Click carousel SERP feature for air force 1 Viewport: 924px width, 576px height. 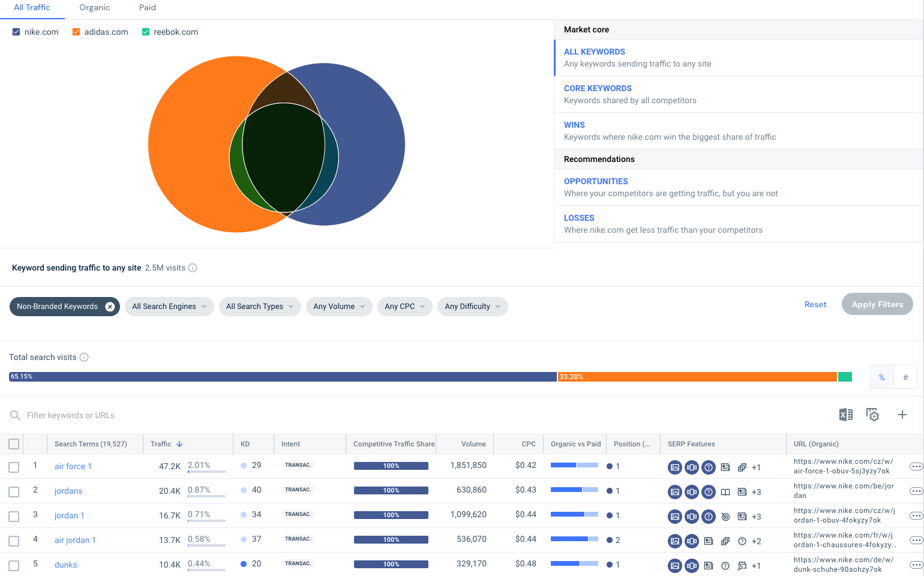[x=692, y=467]
